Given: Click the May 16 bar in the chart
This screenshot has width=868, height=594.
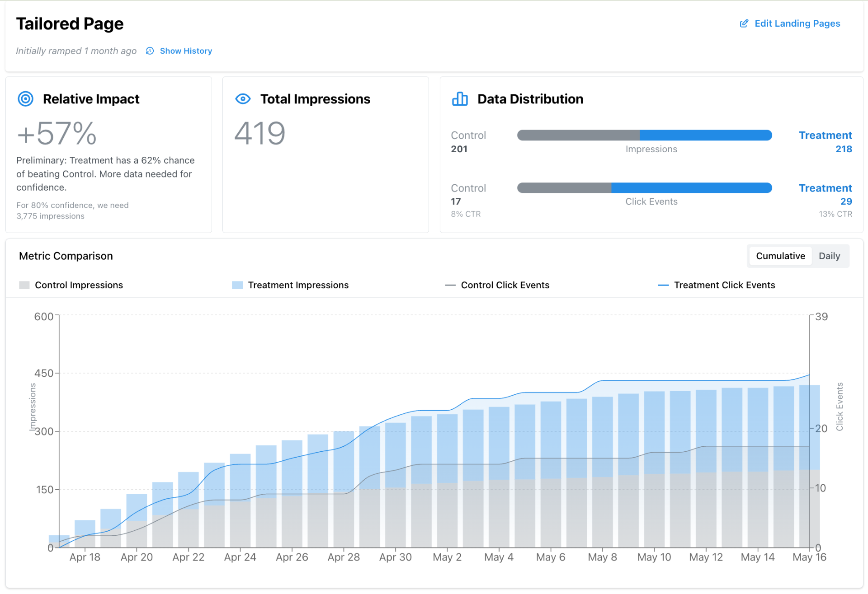Looking at the screenshot, I should (809, 465).
